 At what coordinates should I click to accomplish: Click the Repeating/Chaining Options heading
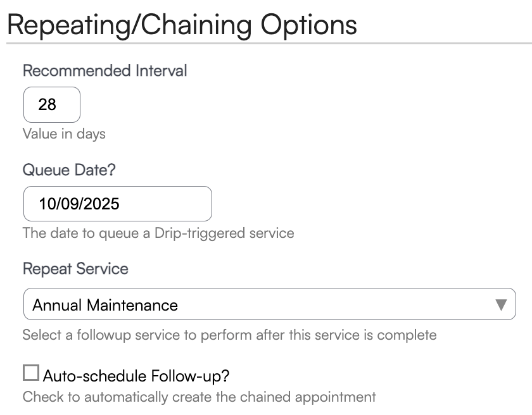(182, 24)
